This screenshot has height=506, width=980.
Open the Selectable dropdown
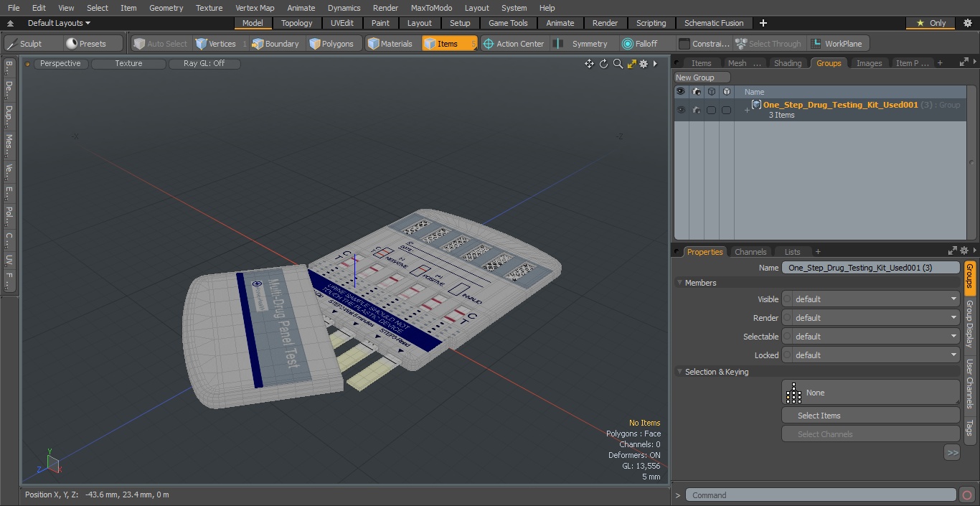[871, 337]
